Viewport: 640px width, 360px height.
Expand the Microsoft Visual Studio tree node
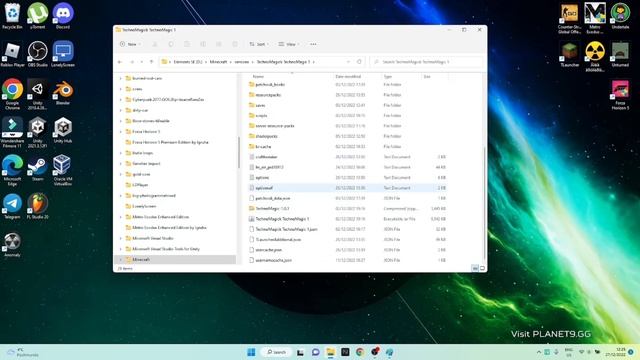tap(120, 238)
